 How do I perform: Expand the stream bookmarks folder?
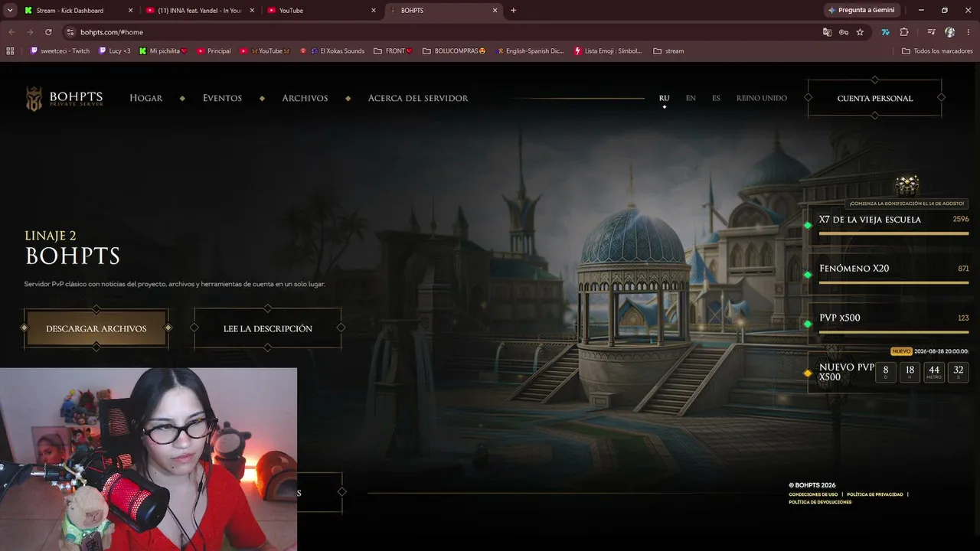coord(668,51)
